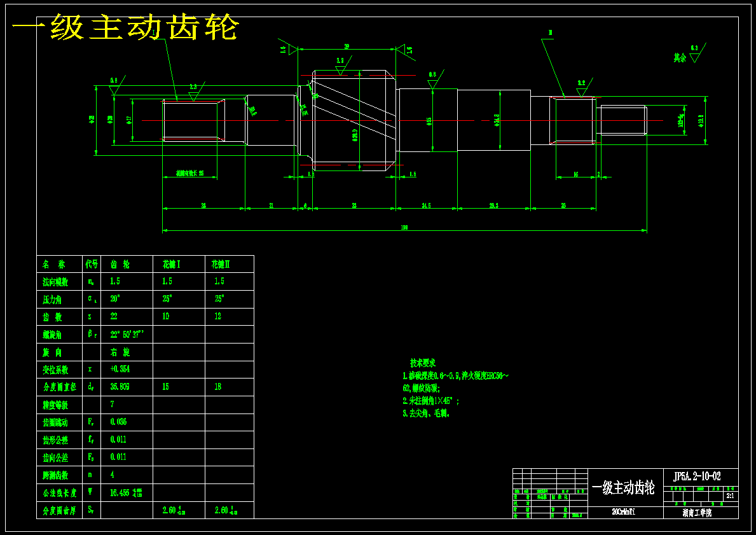This screenshot has height=535, width=756.
Task: Click the '螺旋角' row label
Action: [52, 335]
